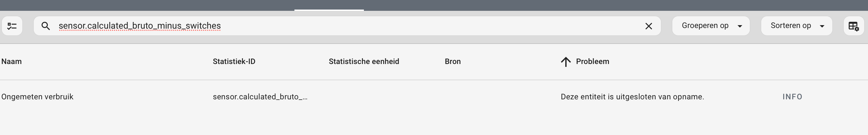Sort by Statistische eenheid column header
This screenshot has height=135, width=868.
point(364,61)
